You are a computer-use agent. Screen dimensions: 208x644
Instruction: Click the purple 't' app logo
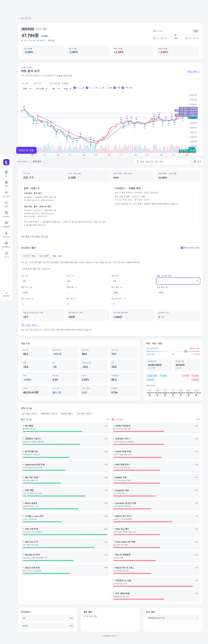pyautogui.click(x=6, y=162)
